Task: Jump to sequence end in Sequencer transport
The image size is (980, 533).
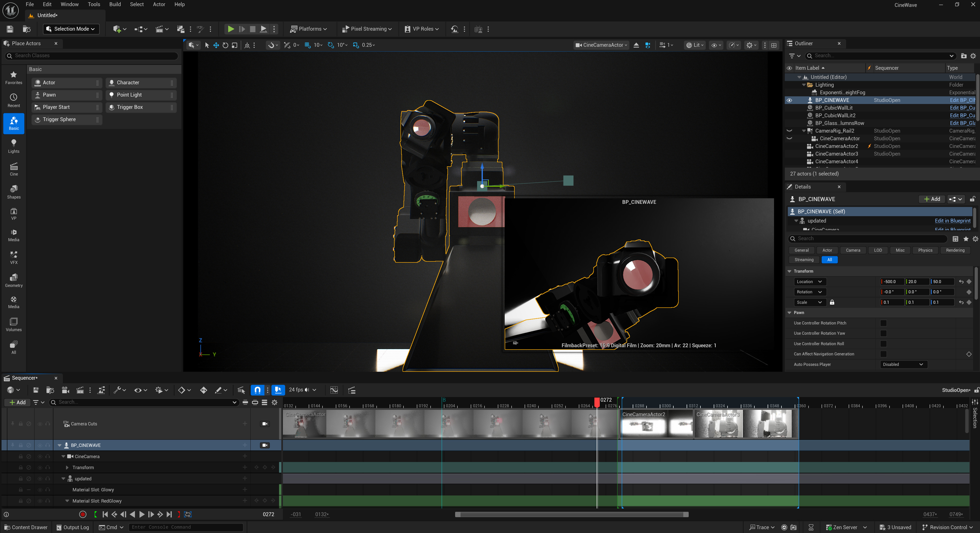Action: pos(169,514)
